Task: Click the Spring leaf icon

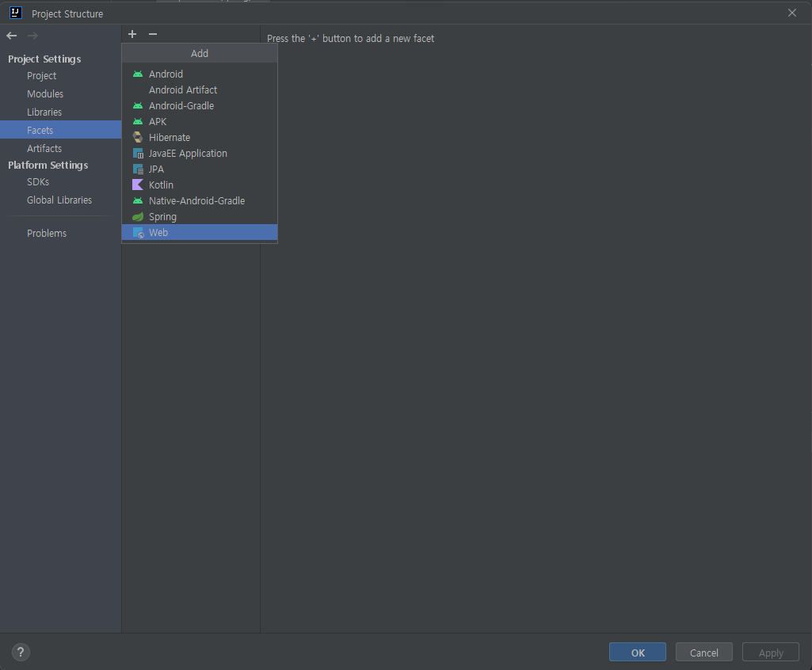Action: pos(138,216)
